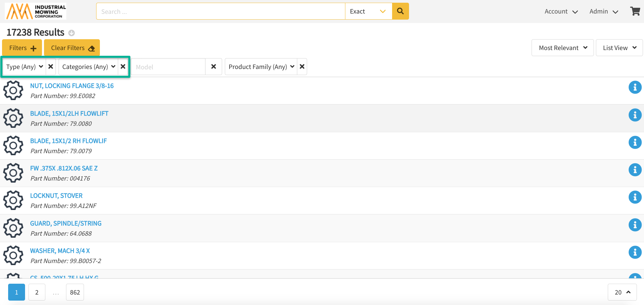Open info for NUT, LOCKING FLANGE 3/8-16
The height and width of the screenshot is (305, 644).
click(x=635, y=88)
